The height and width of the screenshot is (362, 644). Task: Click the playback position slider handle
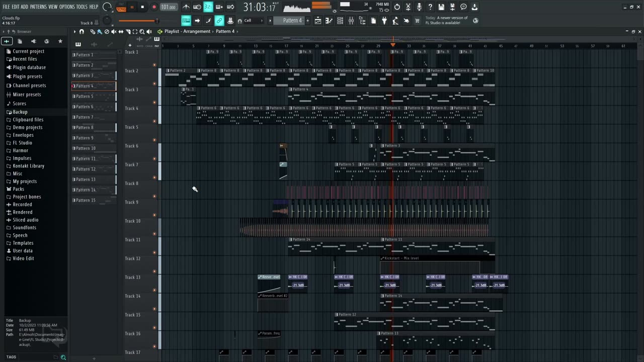(x=156, y=21)
